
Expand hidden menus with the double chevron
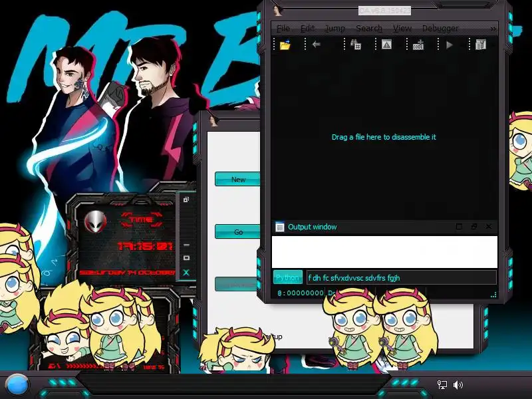coord(493,29)
